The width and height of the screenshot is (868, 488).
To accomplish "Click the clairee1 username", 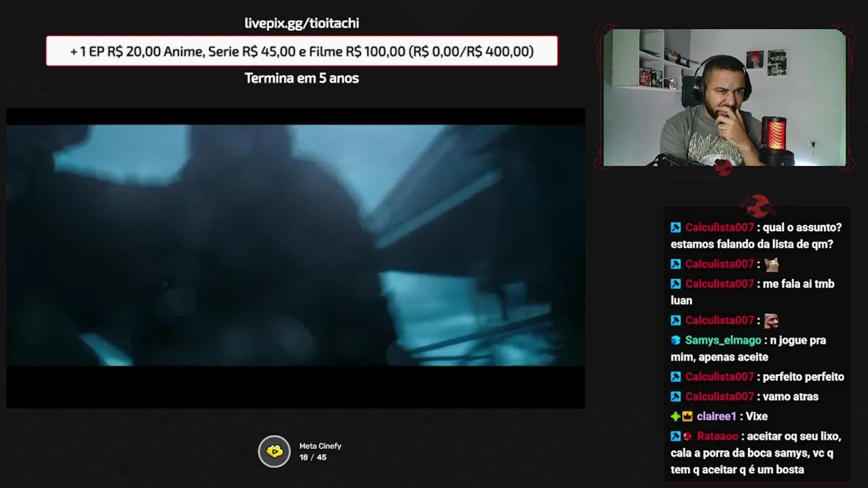I will [716, 416].
